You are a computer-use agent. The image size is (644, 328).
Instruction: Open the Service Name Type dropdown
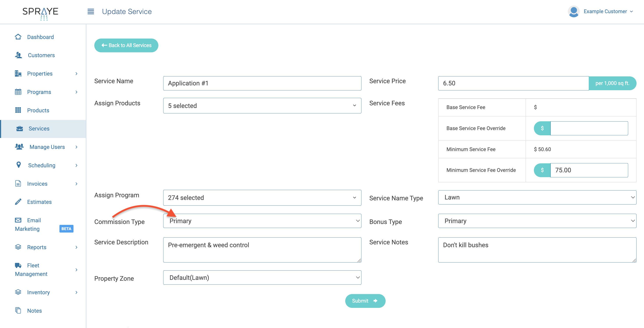[537, 198]
